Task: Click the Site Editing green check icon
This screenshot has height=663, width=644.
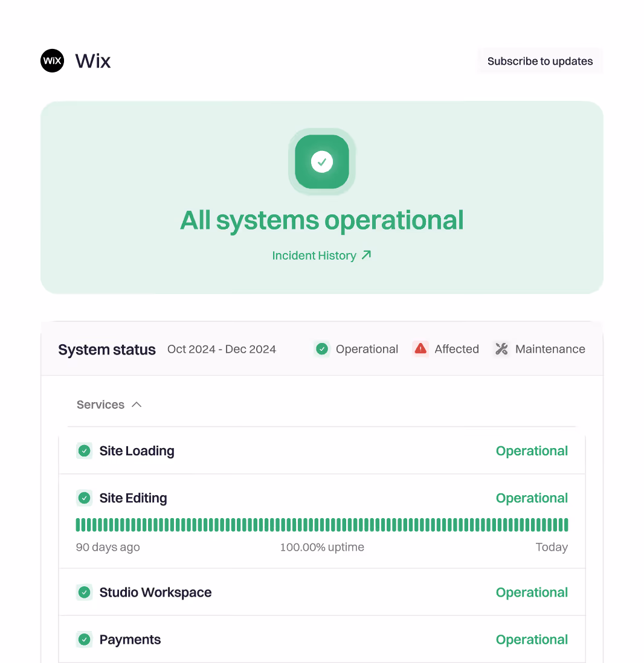Action: click(x=84, y=498)
